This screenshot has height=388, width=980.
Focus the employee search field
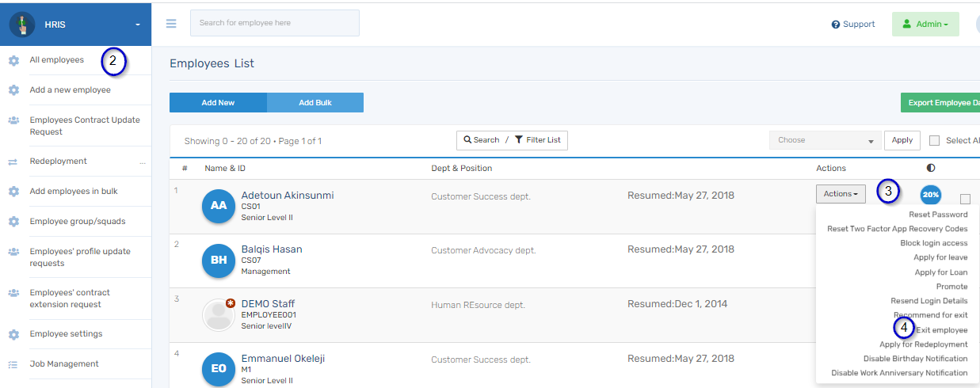click(x=274, y=23)
